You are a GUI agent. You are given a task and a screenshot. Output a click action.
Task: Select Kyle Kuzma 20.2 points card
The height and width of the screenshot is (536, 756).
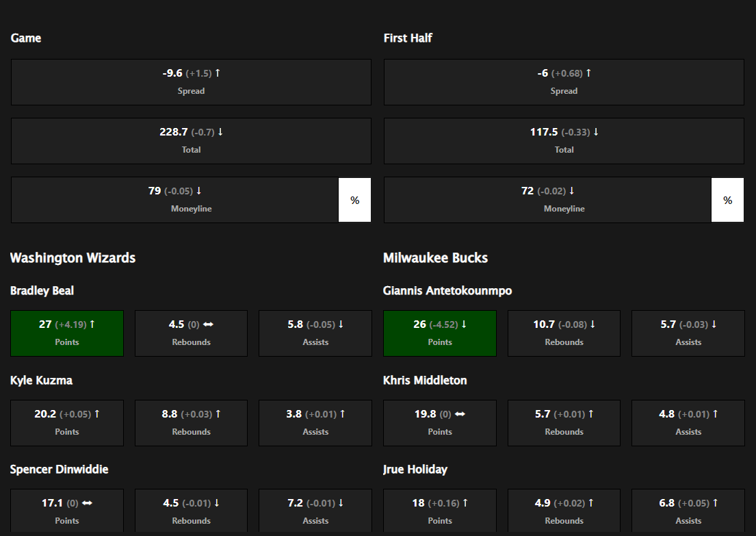click(x=67, y=422)
